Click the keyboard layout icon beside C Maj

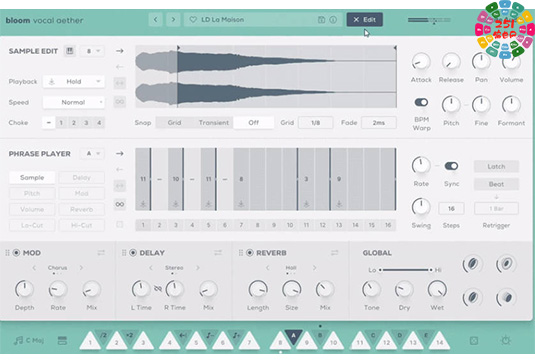[62, 340]
